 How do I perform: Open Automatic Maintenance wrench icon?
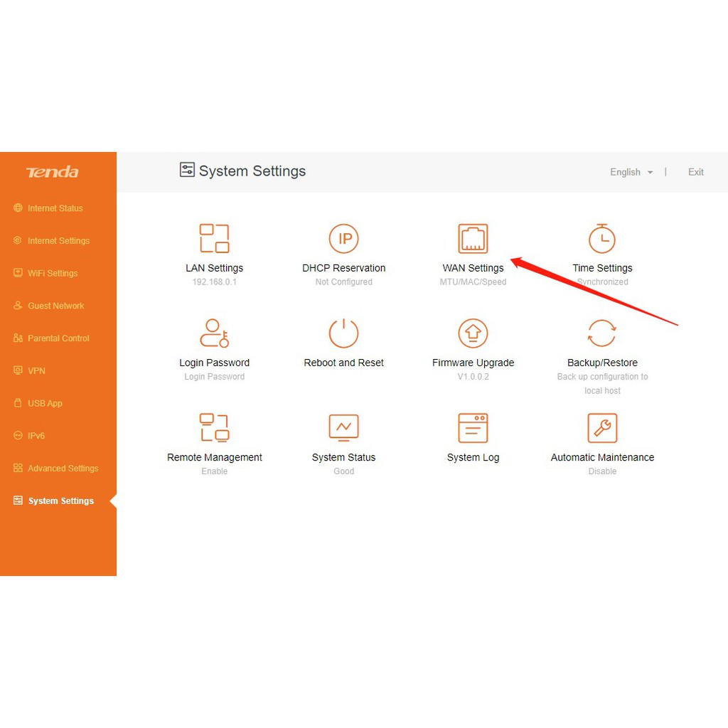click(602, 427)
